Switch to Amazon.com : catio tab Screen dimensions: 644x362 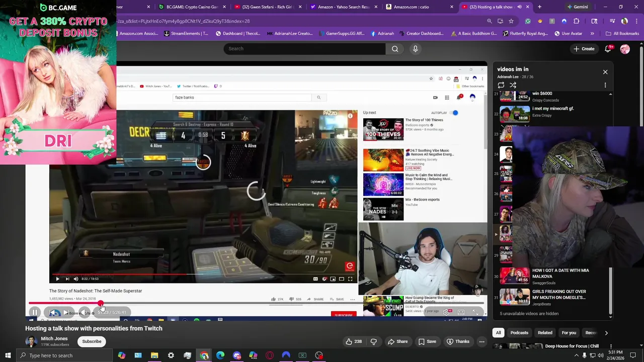(418, 7)
